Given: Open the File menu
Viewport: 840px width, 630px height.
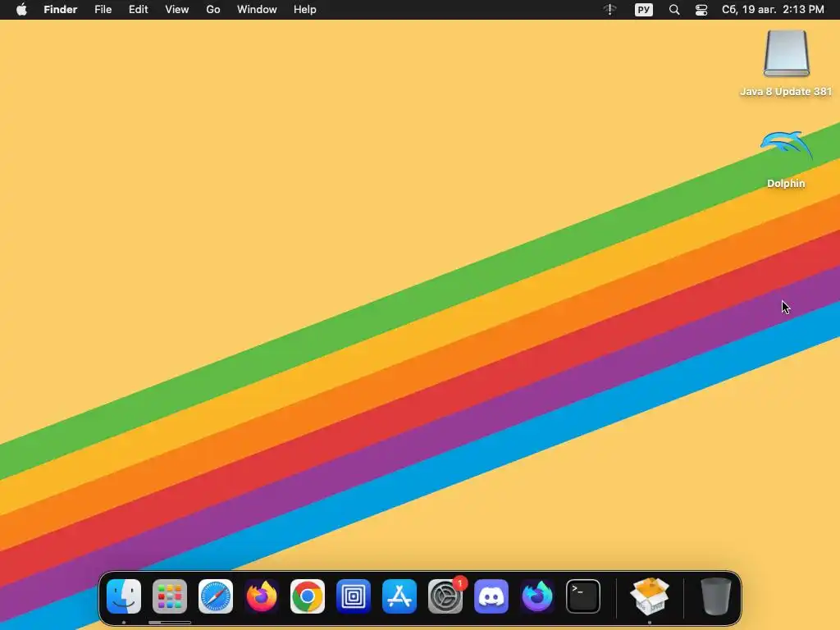Looking at the screenshot, I should click(x=103, y=10).
